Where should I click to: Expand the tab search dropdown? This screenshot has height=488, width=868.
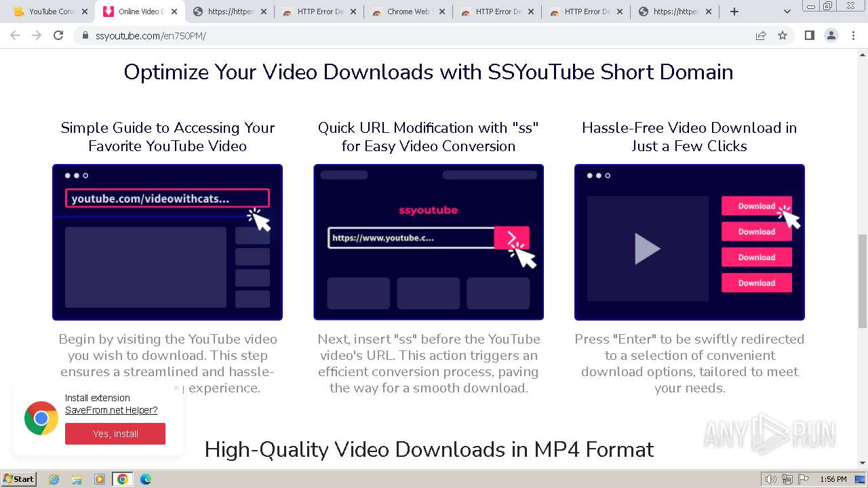tap(787, 12)
